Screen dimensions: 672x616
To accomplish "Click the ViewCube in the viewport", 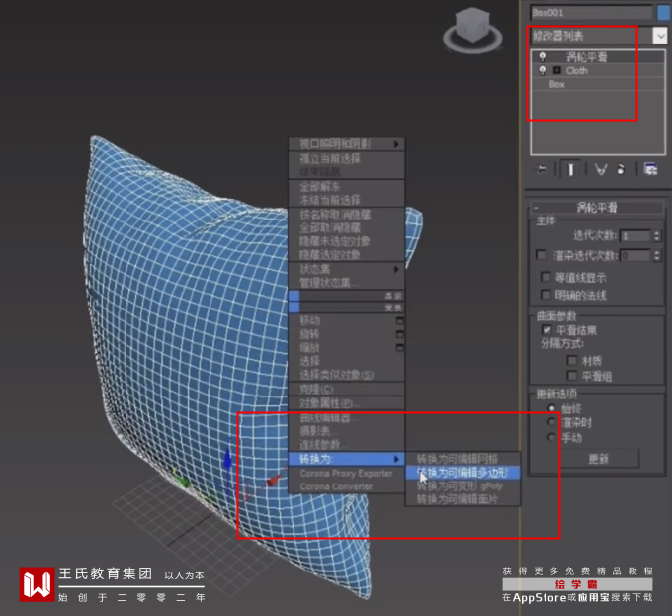I will (x=472, y=30).
